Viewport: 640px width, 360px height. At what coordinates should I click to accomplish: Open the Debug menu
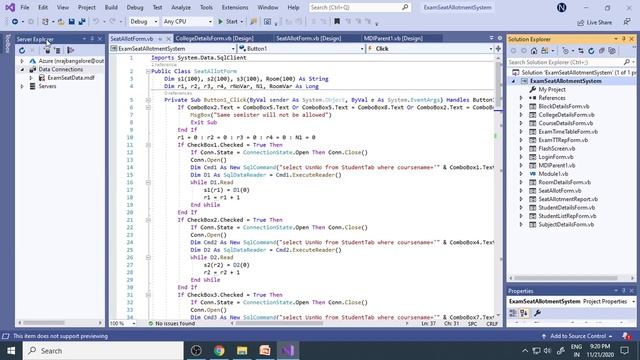[x=135, y=7]
